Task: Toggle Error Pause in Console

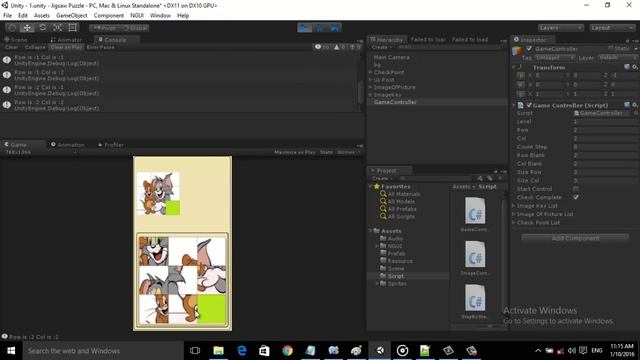Action: pyautogui.click(x=100, y=47)
